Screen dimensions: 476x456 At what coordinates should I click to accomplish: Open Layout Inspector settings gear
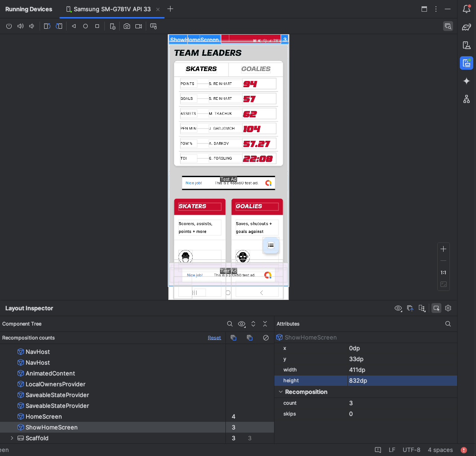(448, 308)
